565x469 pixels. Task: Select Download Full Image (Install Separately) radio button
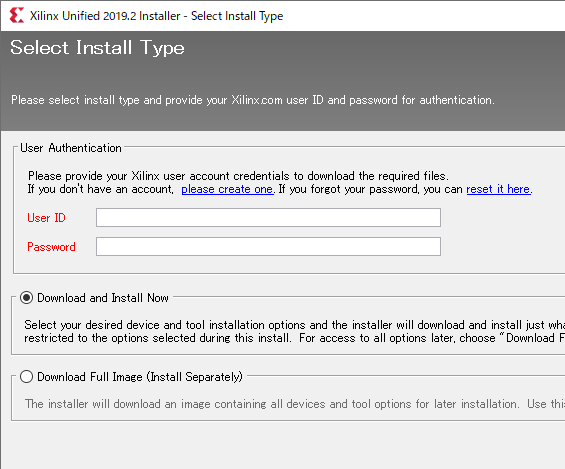(27, 377)
